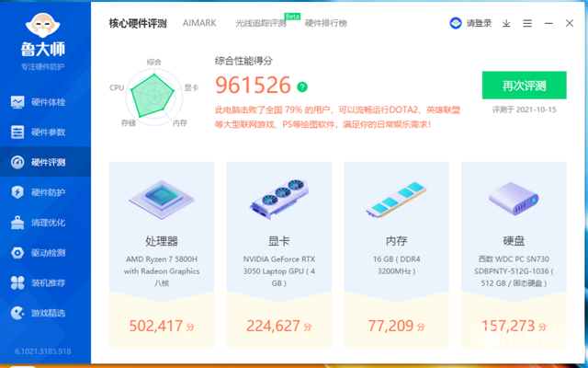Open the 光线追踪评测 tab

pyautogui.click(x=261, y=23)
